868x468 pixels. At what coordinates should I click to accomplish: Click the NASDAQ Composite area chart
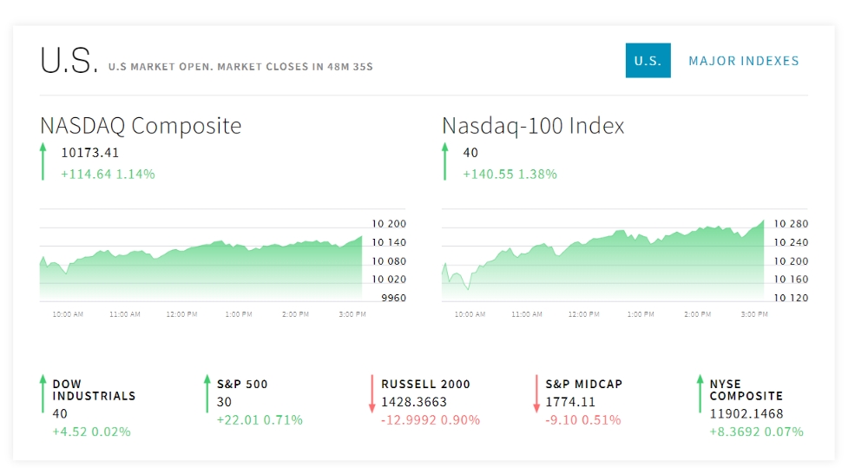pos(201,269)
